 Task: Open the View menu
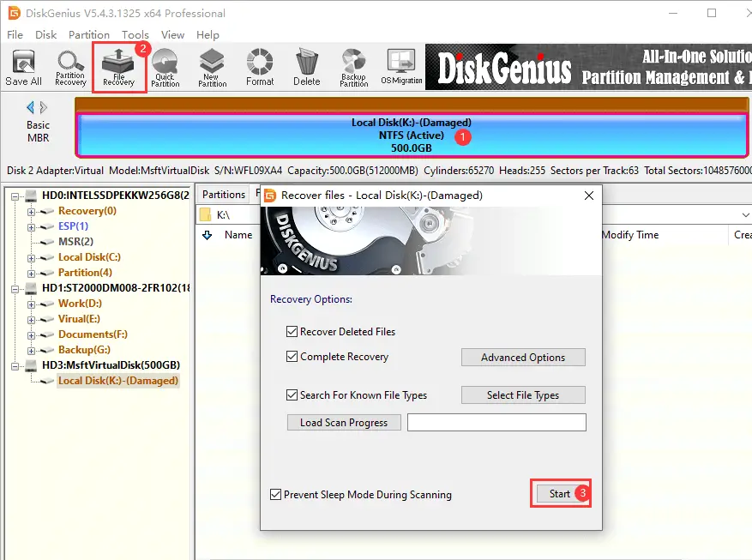172,35
